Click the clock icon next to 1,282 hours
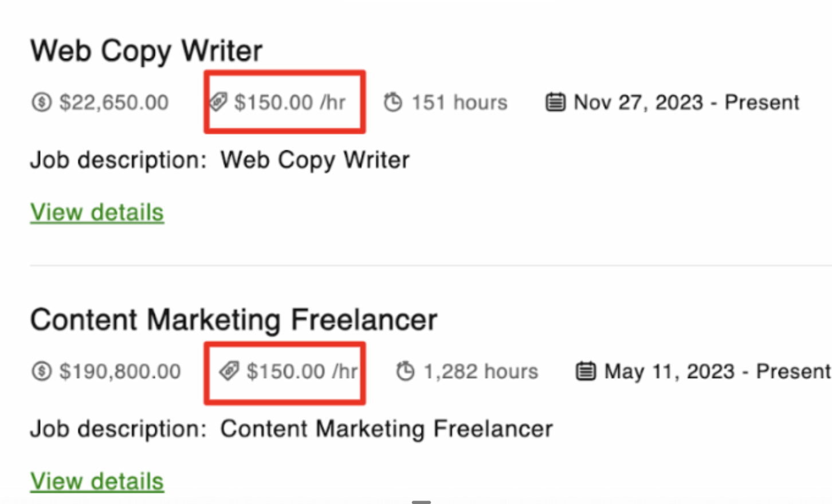The image size is (832, 504). point(405,371)
